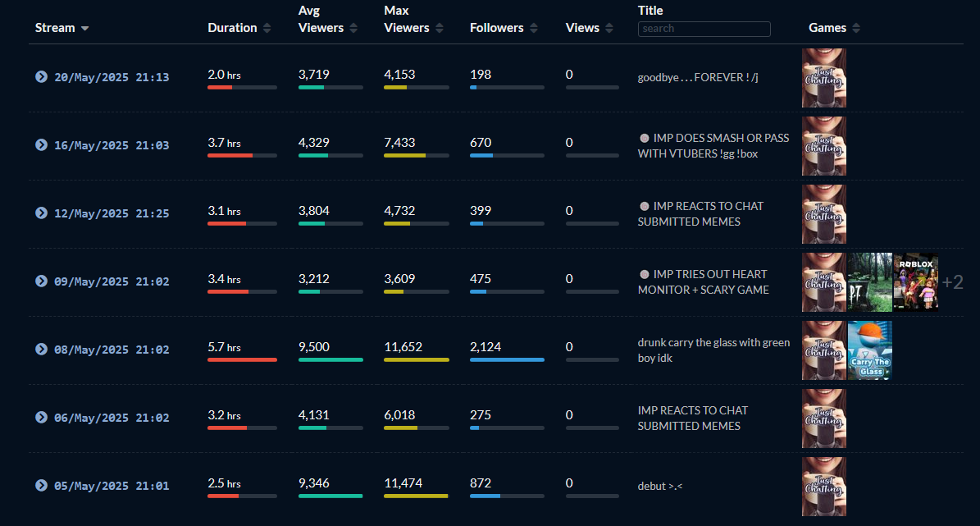Viewport: 980px width, 526px height.
Task: Open 09/May/2025 21:02 stream link
Action: click(x=112, y=282)
